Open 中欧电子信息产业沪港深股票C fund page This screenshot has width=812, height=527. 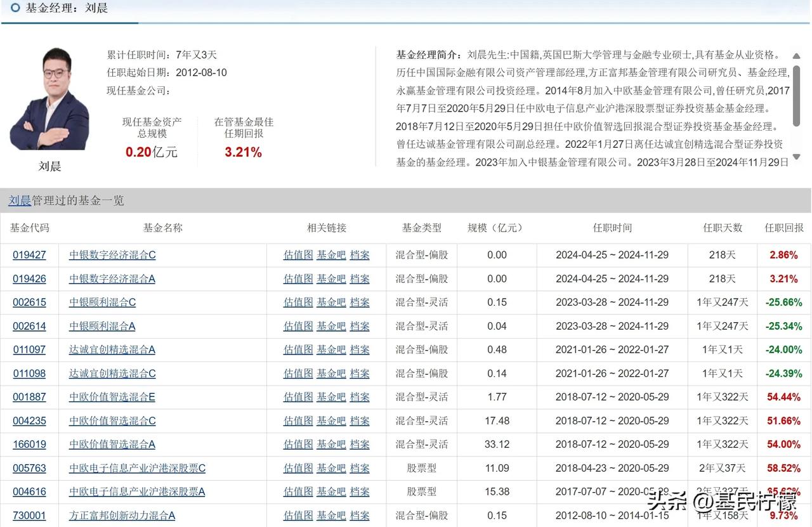click(x=137, y=468)
